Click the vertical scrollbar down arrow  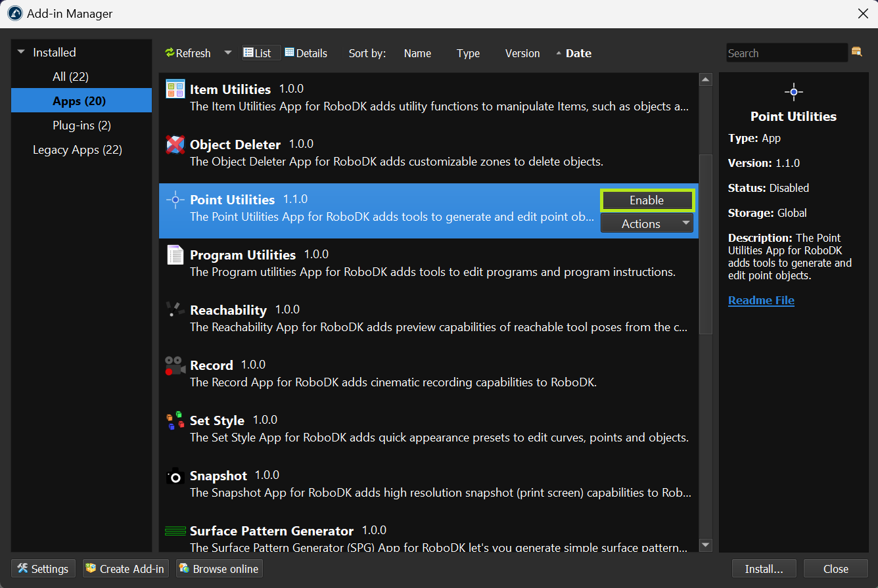[706, 545]
